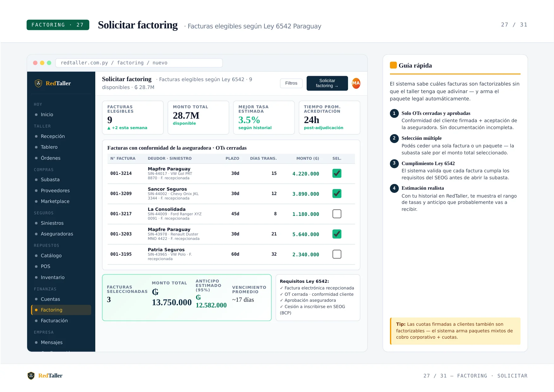Navigate to Órdenes

click(x=61, y=158)
